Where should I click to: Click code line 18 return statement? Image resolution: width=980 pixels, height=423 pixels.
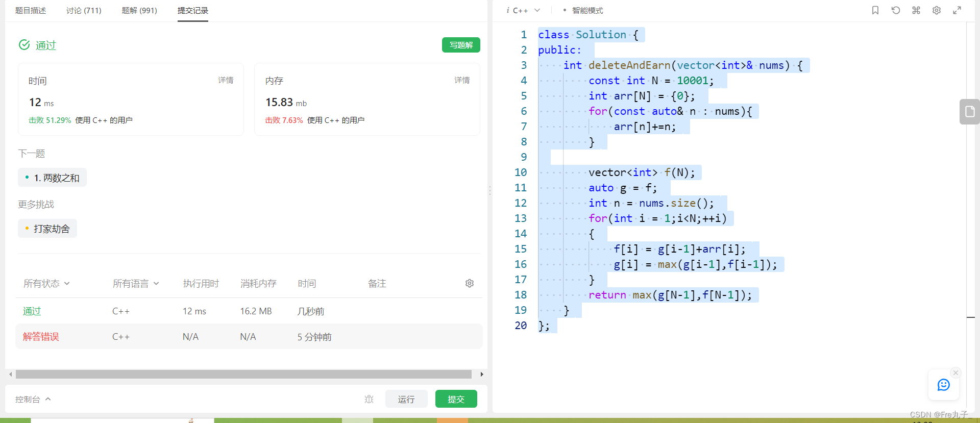click(670, 295)
